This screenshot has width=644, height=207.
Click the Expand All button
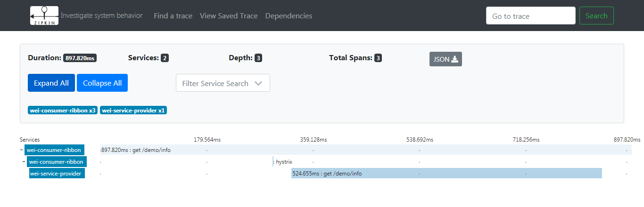coord(51,83)
